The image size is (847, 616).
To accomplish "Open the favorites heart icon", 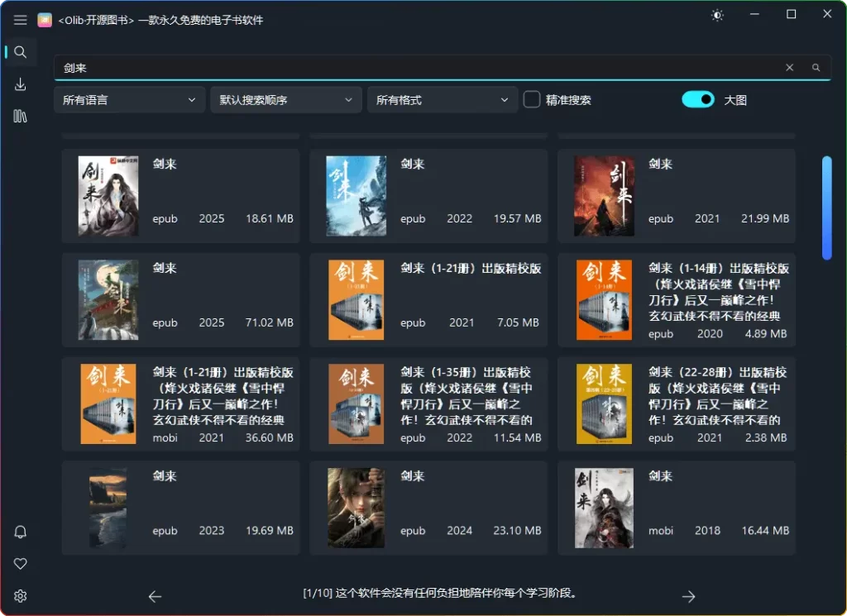I will click(21, 564).
